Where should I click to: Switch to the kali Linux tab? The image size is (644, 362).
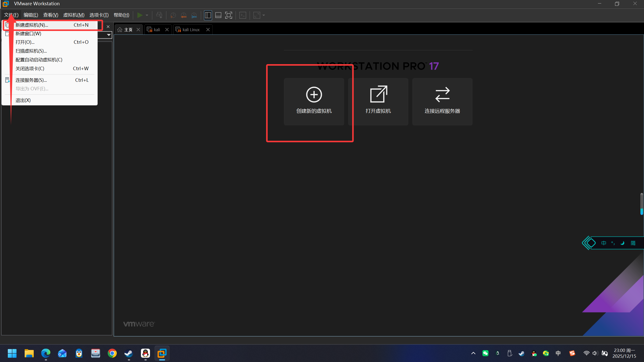(191, 30)
